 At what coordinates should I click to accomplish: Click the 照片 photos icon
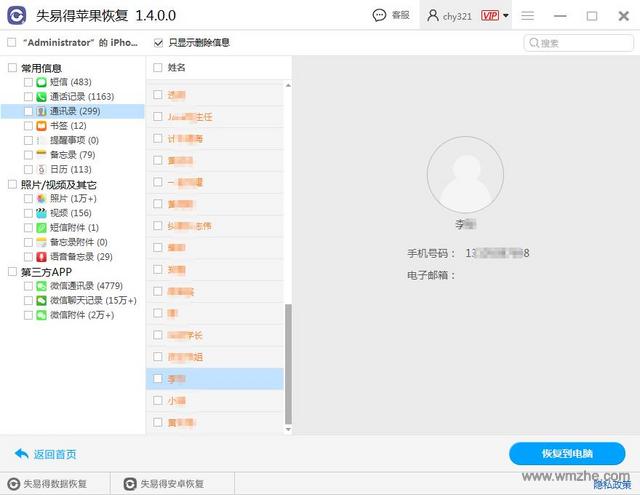tap(42, 199)
